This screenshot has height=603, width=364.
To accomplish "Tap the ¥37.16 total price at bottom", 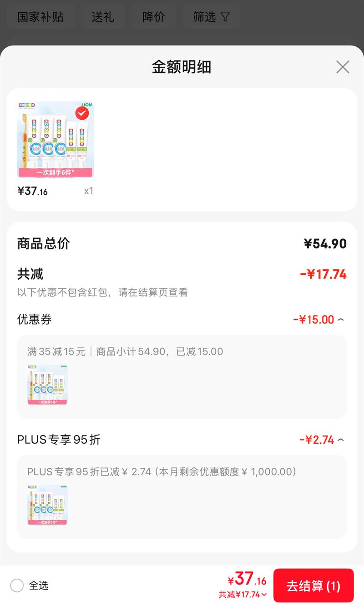I will click(247, 579).
